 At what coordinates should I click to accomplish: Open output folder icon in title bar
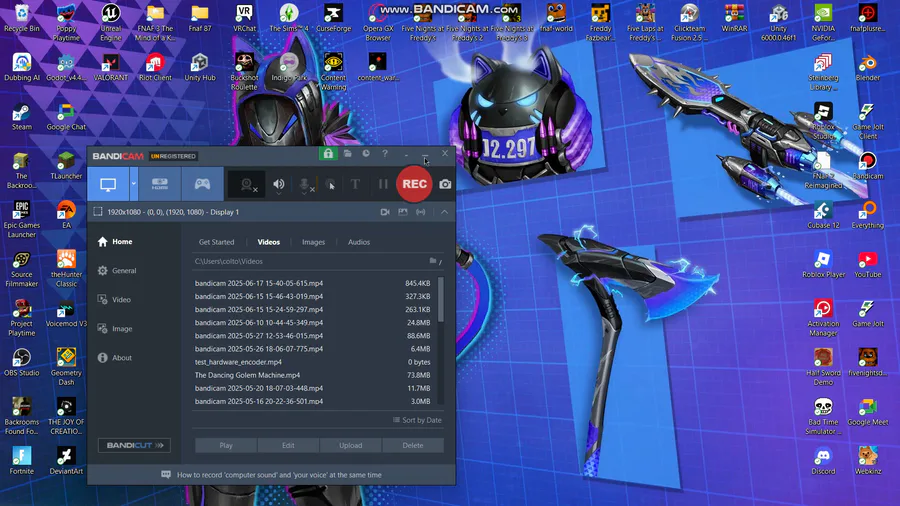(x=348, y=154)
